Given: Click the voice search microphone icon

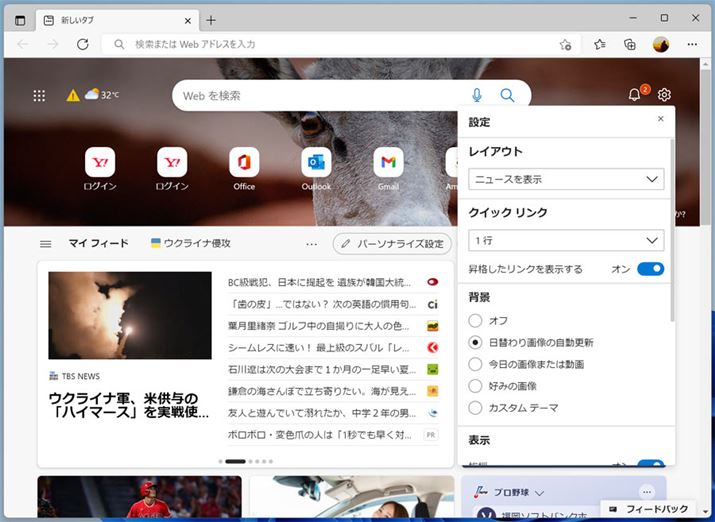Looking at the screenshot, I should pos(476,95).
